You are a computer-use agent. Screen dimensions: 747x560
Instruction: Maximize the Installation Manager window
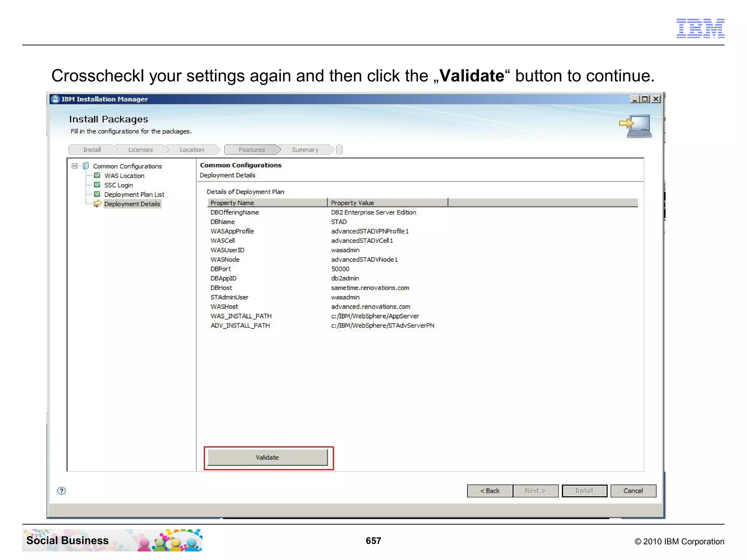(x=645, y=99)
